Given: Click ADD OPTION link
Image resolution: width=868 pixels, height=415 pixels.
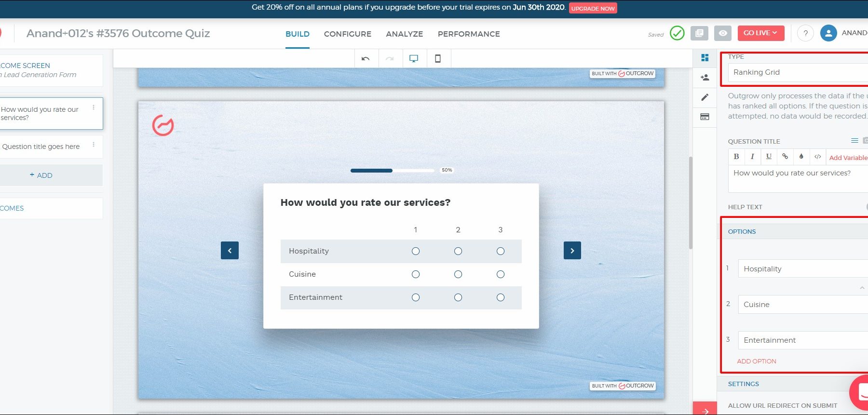Looking at the screenshot, I should point(757,361).
